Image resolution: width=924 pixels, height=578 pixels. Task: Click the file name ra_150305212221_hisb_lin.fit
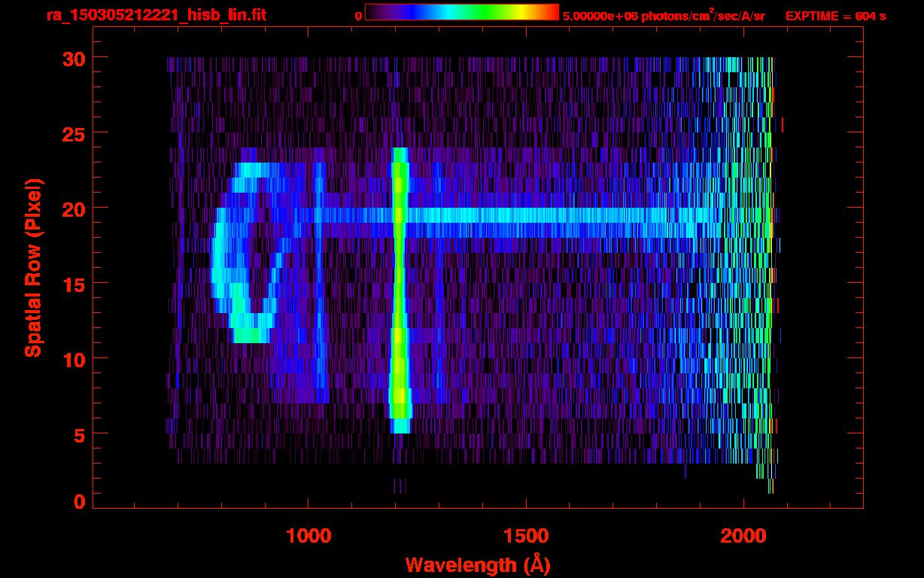click(156, 15)
